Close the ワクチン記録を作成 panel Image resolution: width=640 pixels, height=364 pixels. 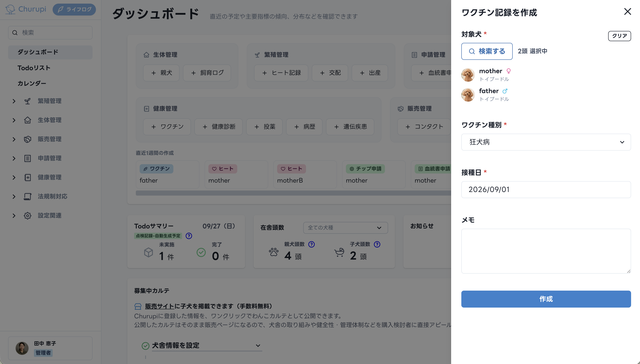pos(627,11)
